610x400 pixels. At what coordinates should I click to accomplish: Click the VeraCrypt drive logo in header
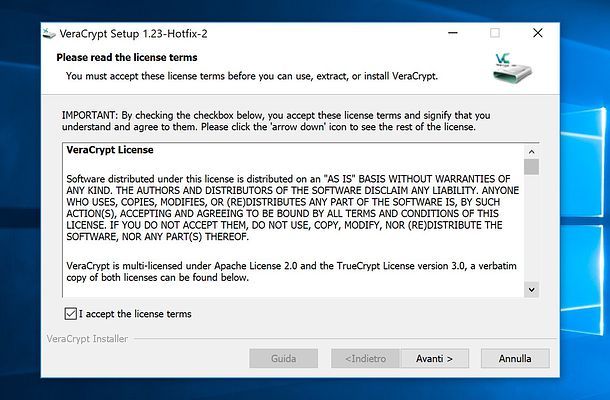point(512,68)
